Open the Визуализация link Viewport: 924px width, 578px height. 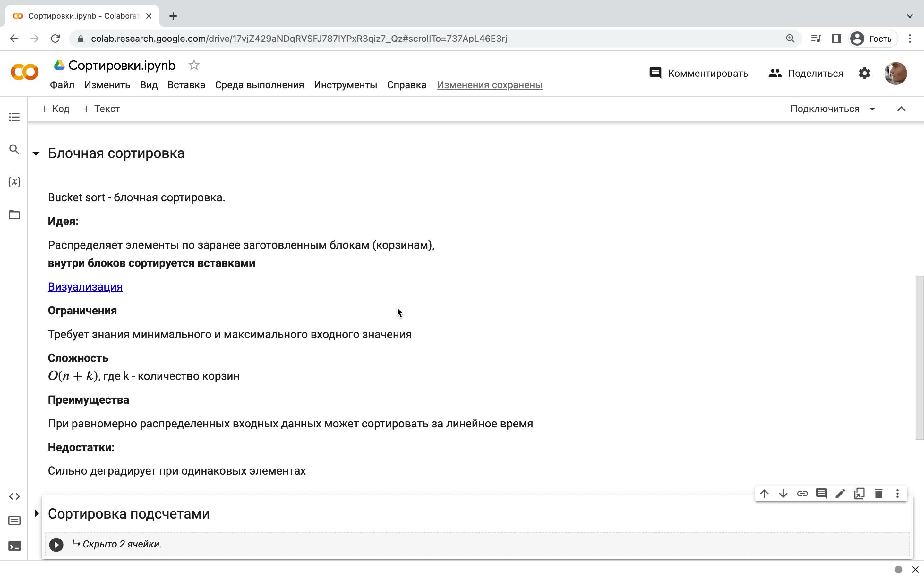point(85,287)
